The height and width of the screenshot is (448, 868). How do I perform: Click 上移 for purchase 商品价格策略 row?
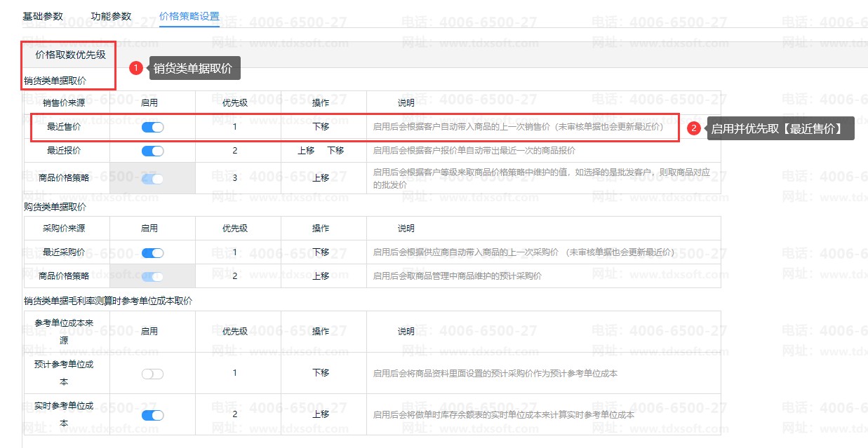[x=321, y=276]
